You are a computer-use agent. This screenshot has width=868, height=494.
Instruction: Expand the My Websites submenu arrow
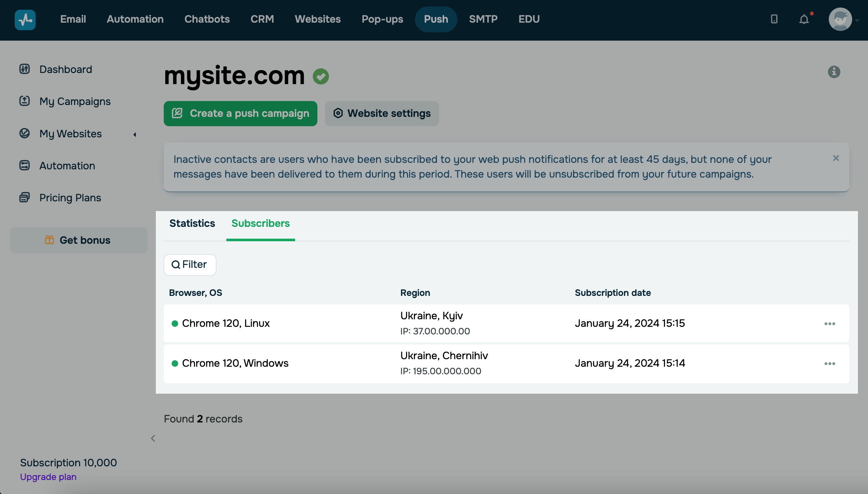coord(135,134)
